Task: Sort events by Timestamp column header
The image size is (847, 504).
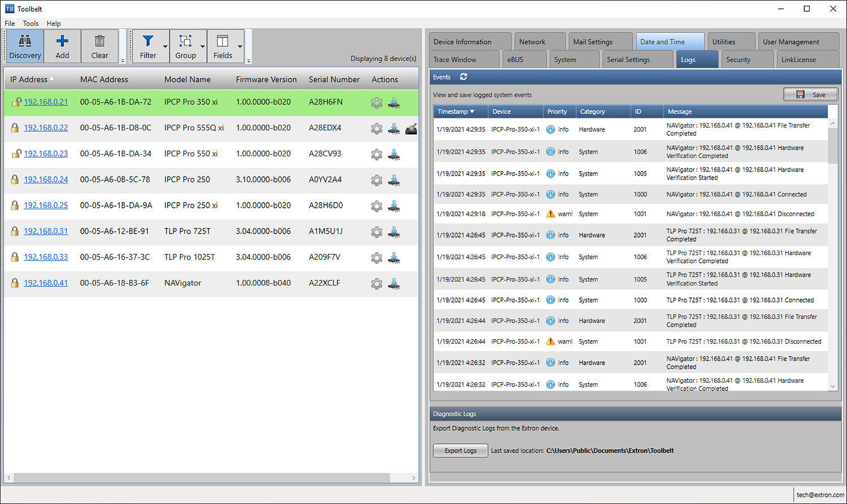Action: 460,112
